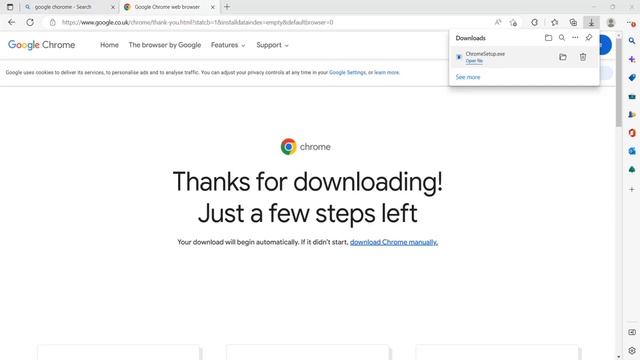Screen dimensions: 640x360
Task: Toggle the sidebar split screen icon
Action: pos(632,332)
